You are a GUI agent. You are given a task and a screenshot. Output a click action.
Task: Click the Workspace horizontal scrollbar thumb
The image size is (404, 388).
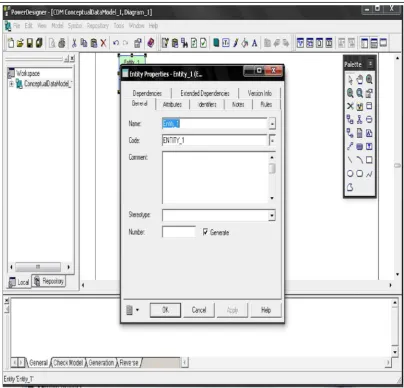pos(38,267)
